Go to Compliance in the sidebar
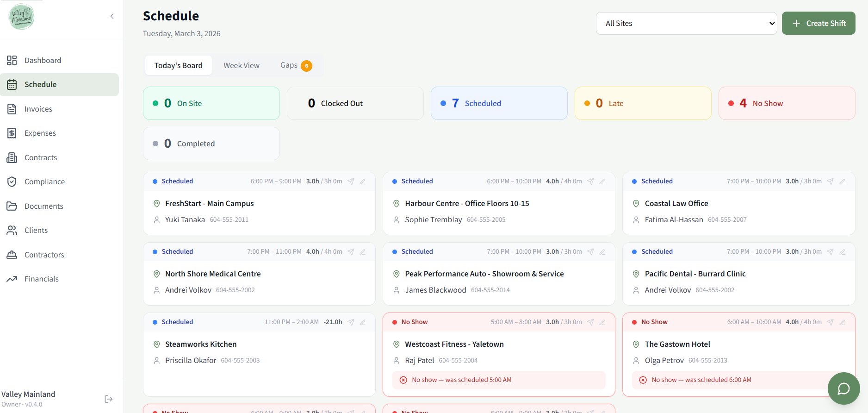This screenshot has width=868, height=413. [44, 182]
